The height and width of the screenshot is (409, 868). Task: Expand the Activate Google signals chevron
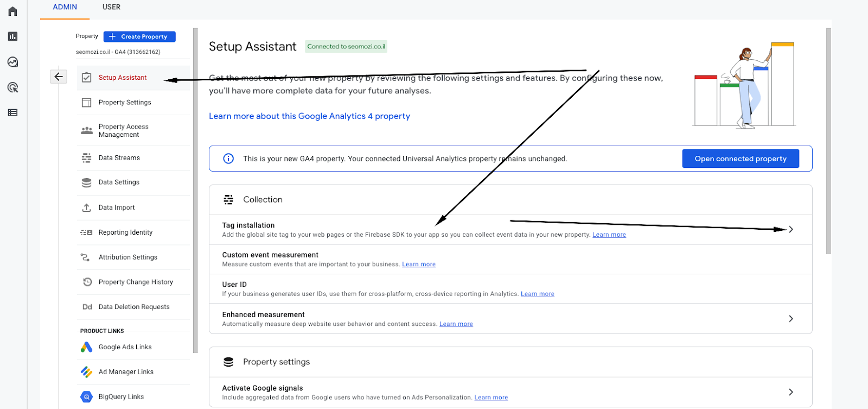tap(791, 392)
